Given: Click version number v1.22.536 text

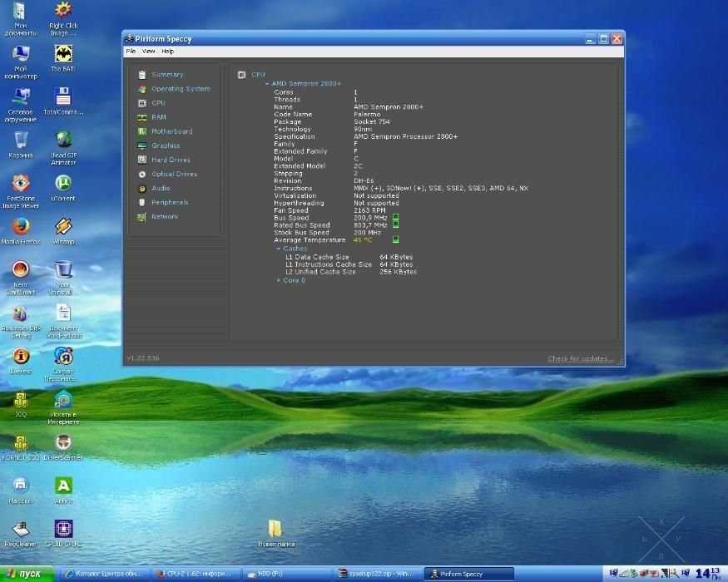Looking at the screenshot, I should click(143, 358).
